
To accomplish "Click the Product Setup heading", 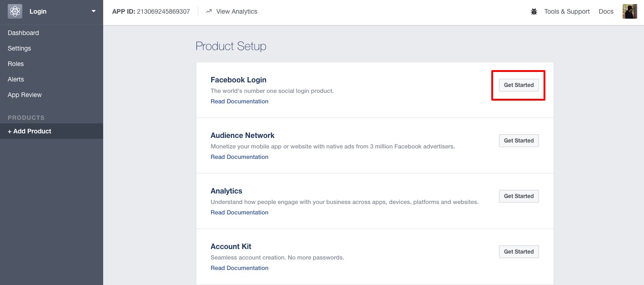I will coord(231,46).
